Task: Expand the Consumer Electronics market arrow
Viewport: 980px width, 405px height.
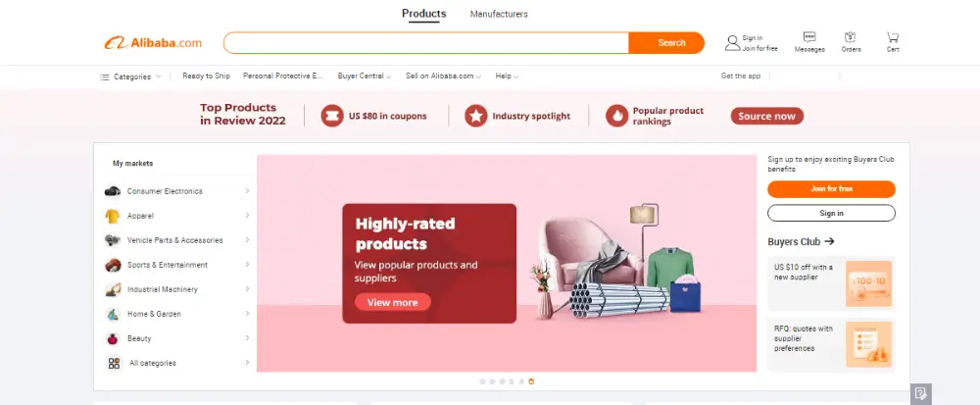Action: [x=248, y=191]
